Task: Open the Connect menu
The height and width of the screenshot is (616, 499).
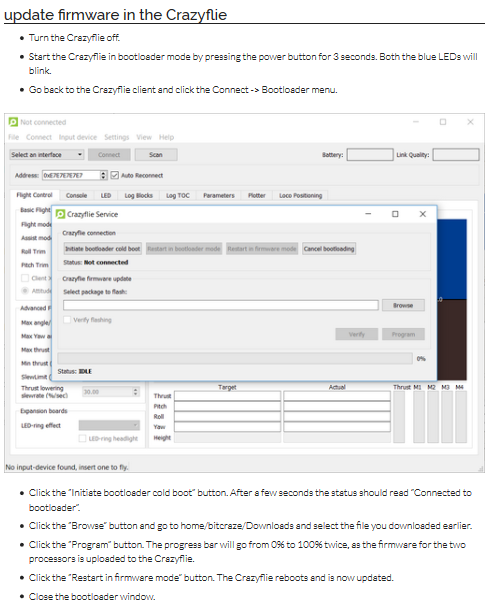Action: coord(39,137)
